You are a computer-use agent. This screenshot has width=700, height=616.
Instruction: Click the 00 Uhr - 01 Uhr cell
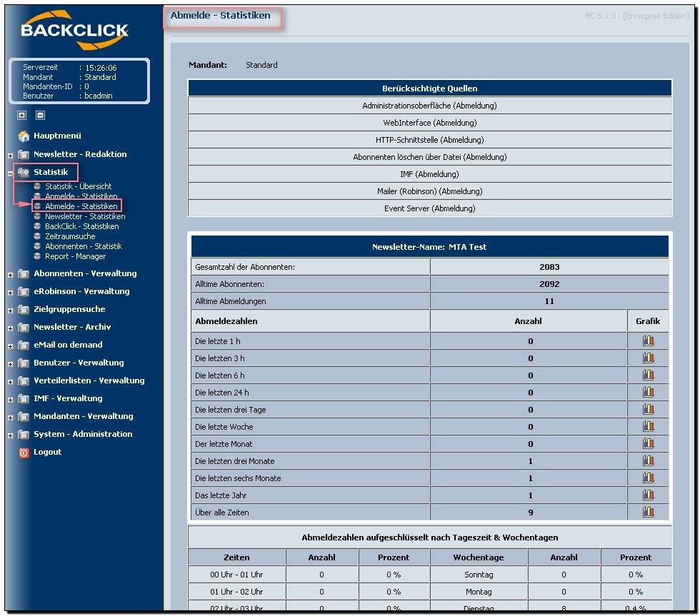pos(236,575)
